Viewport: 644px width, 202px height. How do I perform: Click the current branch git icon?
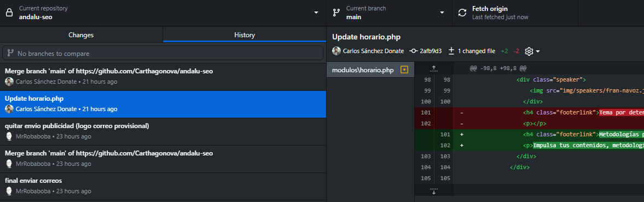click(336, 13)
